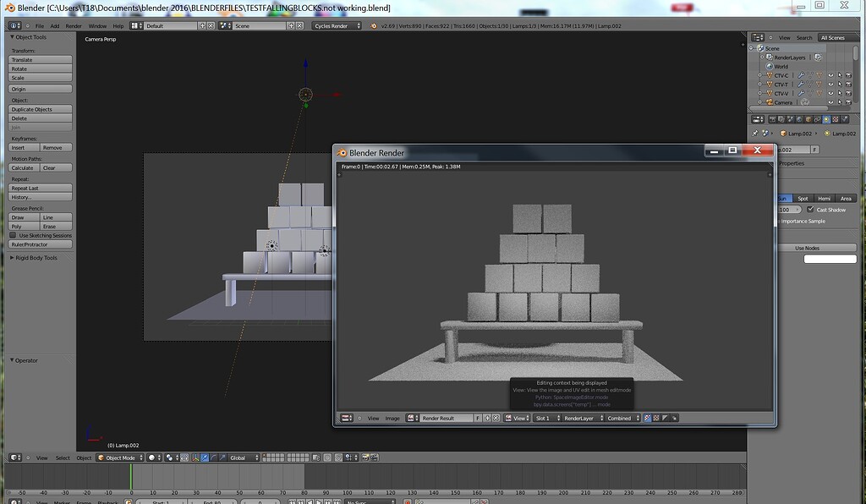Select Grease Pencil Line
Screen dimensions: 866x504
click(x=56, y=217)
